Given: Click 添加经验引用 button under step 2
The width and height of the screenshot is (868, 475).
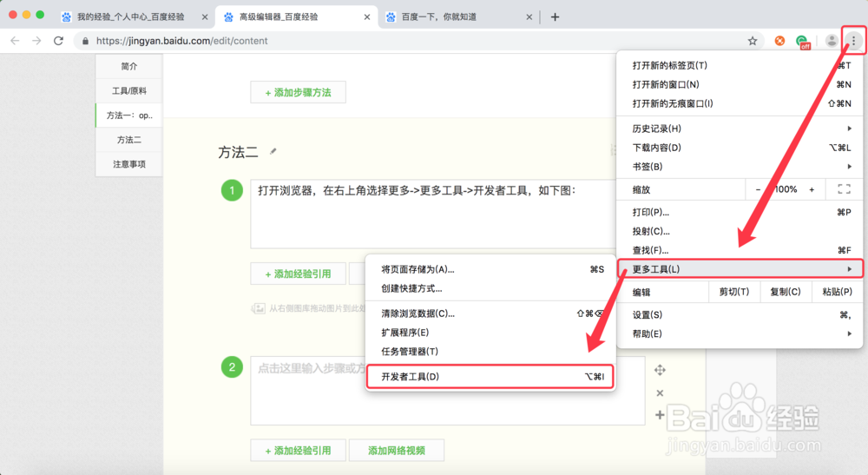Looking at the screenshot, I should [x=298, y=450].
